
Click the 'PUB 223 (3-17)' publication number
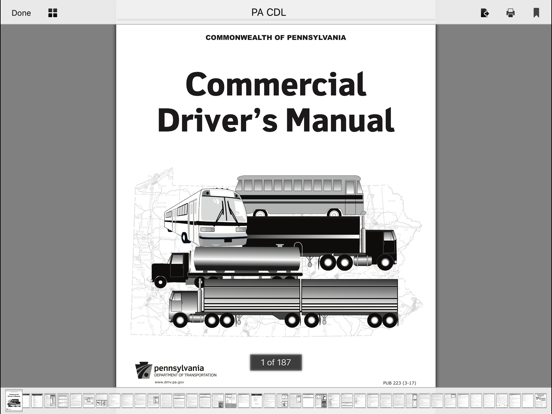click(x=399, y=383)
